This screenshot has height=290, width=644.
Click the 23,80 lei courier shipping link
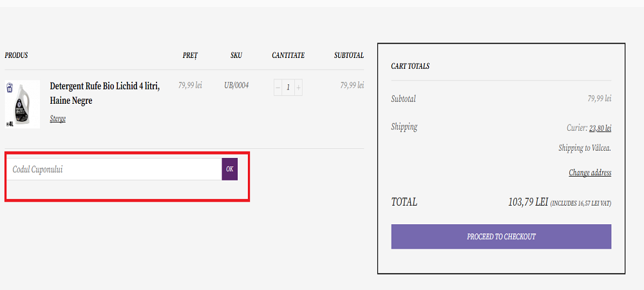(x=600, y=128)
